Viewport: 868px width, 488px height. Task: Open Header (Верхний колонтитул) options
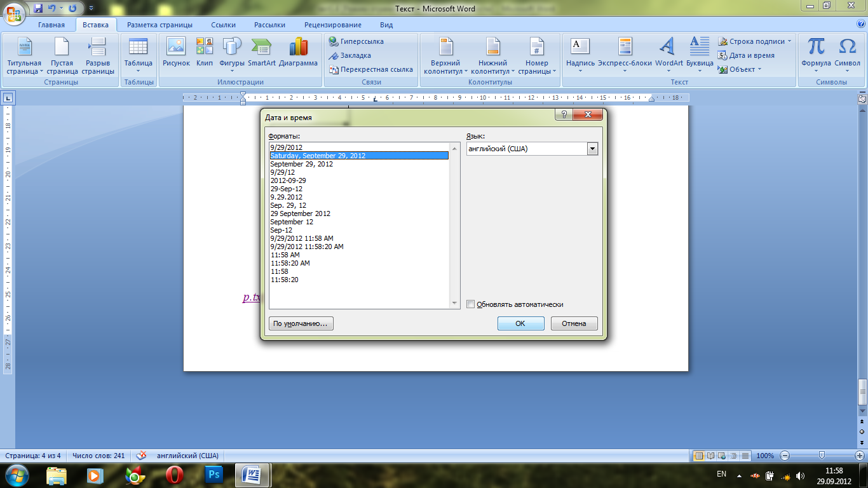coord(445,56)
